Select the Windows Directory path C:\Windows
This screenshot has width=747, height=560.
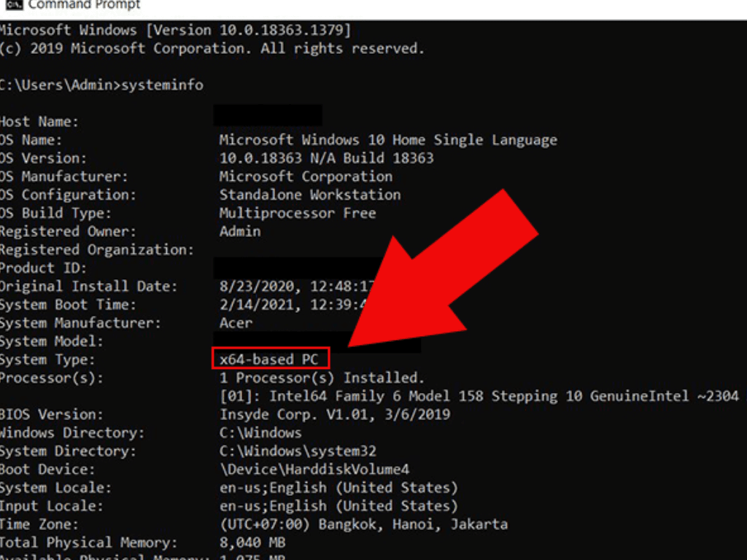259,432
